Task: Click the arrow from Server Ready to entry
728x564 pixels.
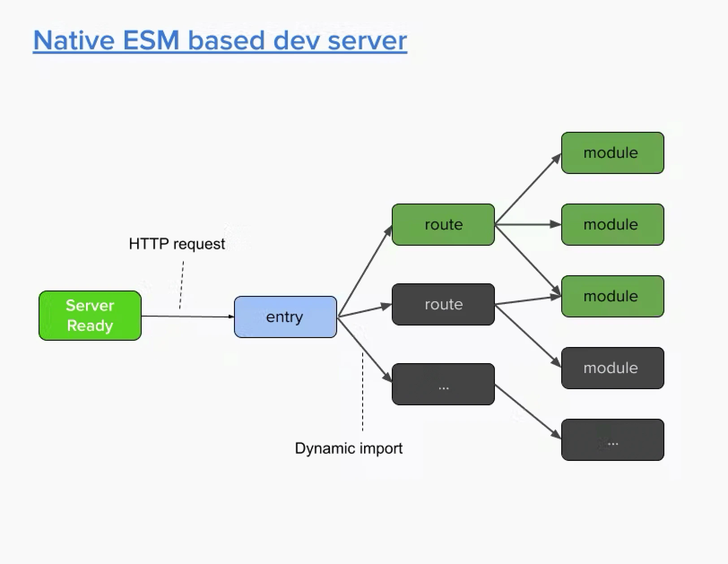Action: 188,316
